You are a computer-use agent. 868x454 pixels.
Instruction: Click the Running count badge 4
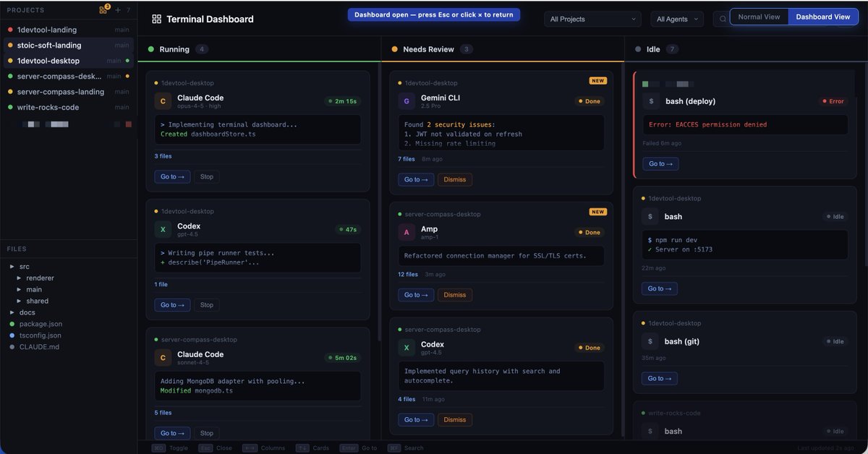202,49
